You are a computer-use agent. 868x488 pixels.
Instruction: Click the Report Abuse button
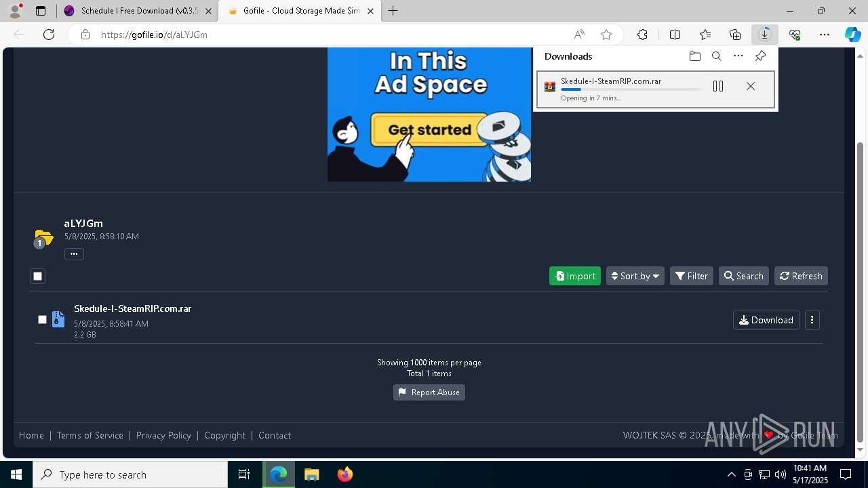tap(429, 392)
